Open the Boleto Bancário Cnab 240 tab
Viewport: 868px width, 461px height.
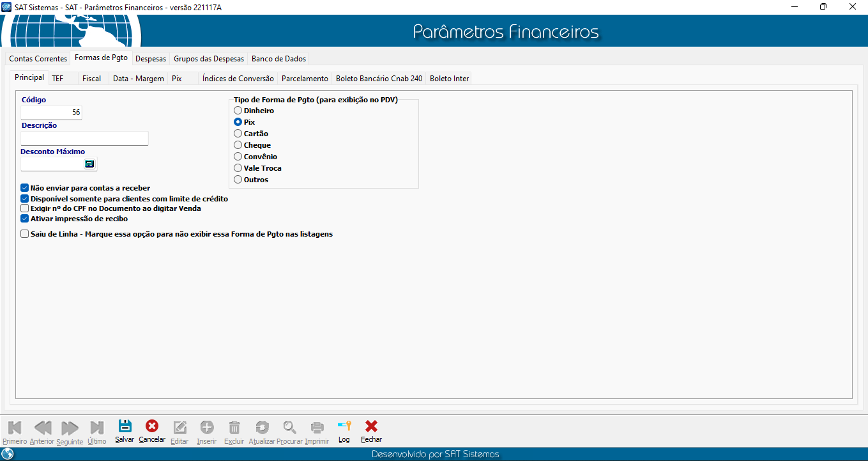(379, 79)
